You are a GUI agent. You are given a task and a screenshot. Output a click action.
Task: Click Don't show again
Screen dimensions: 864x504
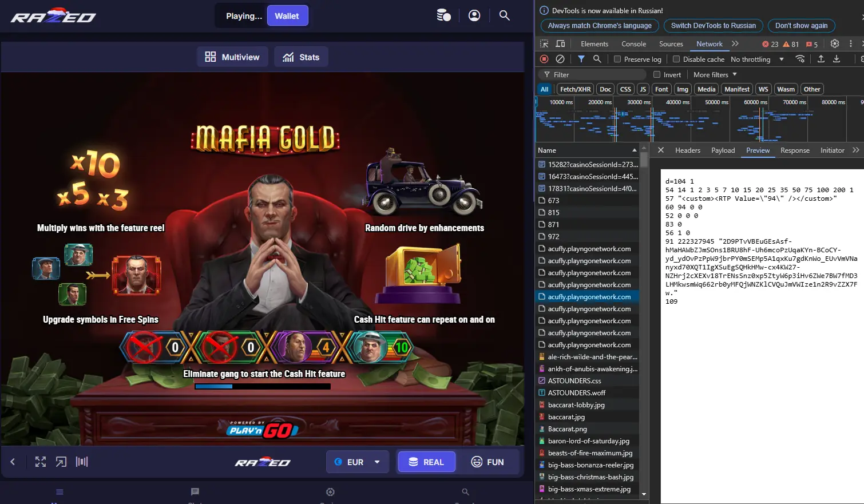point(801,26)
